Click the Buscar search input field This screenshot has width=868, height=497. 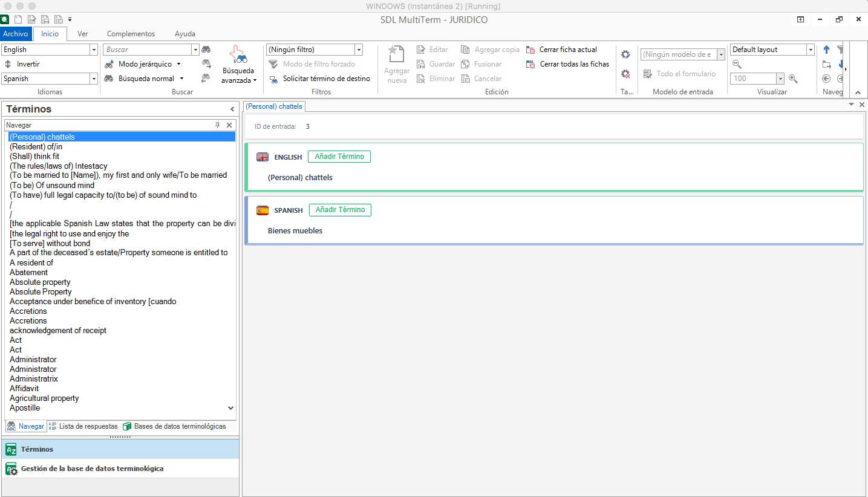tap(147, 50)
